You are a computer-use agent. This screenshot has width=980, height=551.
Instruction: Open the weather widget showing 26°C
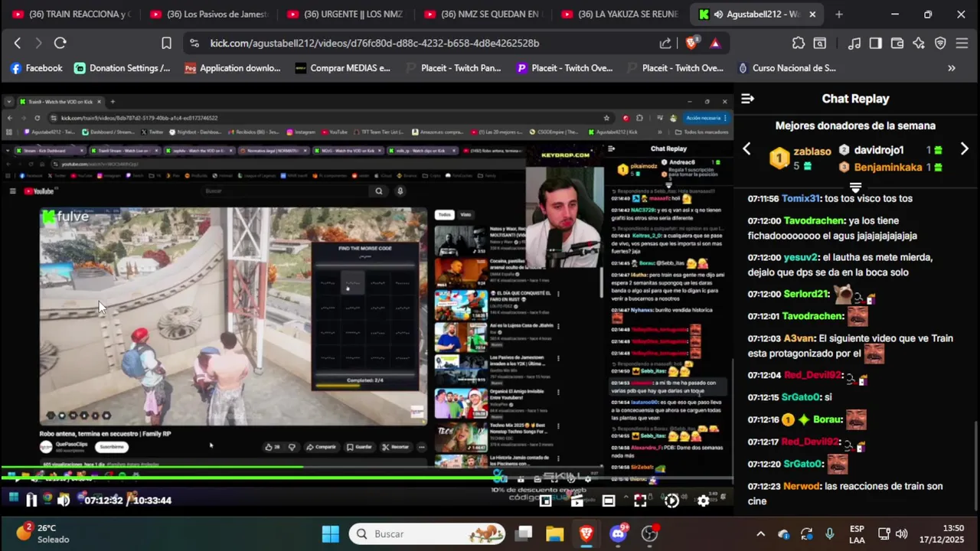tap(43, 533)
